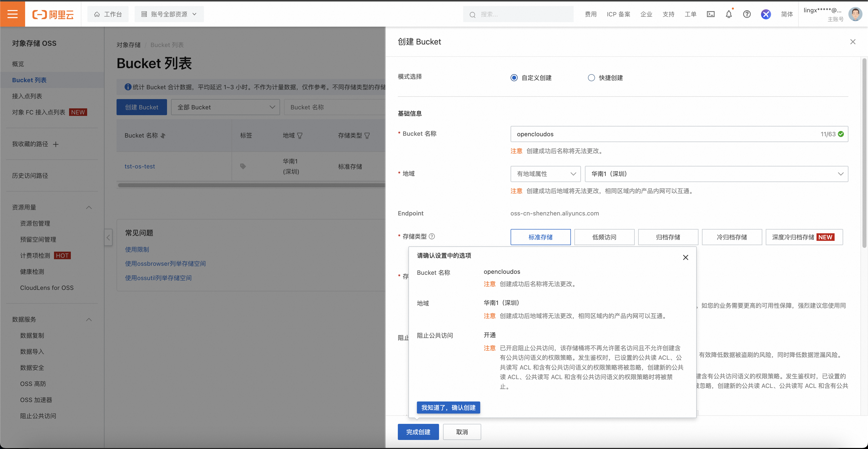Click the 完成创建 button
The height and width of the screenshot is (449, 868).
(x=418, y=432)
